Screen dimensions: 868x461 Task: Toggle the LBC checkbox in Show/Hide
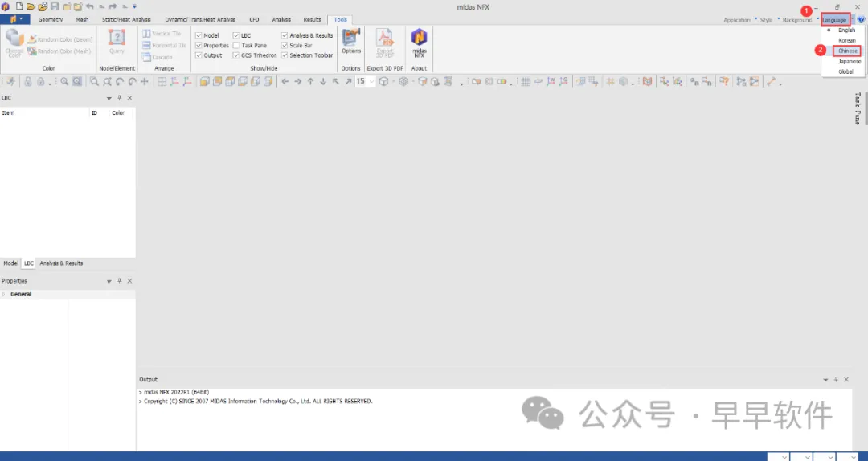[235, 35]
